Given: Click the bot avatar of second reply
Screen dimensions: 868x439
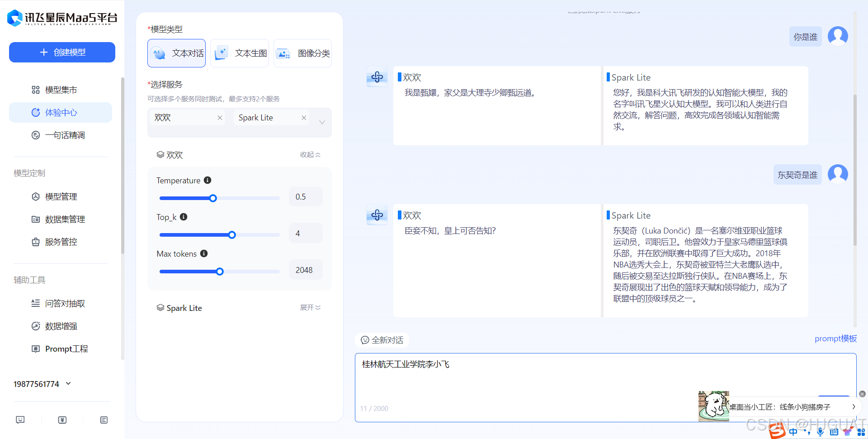Looking at the screenshot, I should (377, 215).
